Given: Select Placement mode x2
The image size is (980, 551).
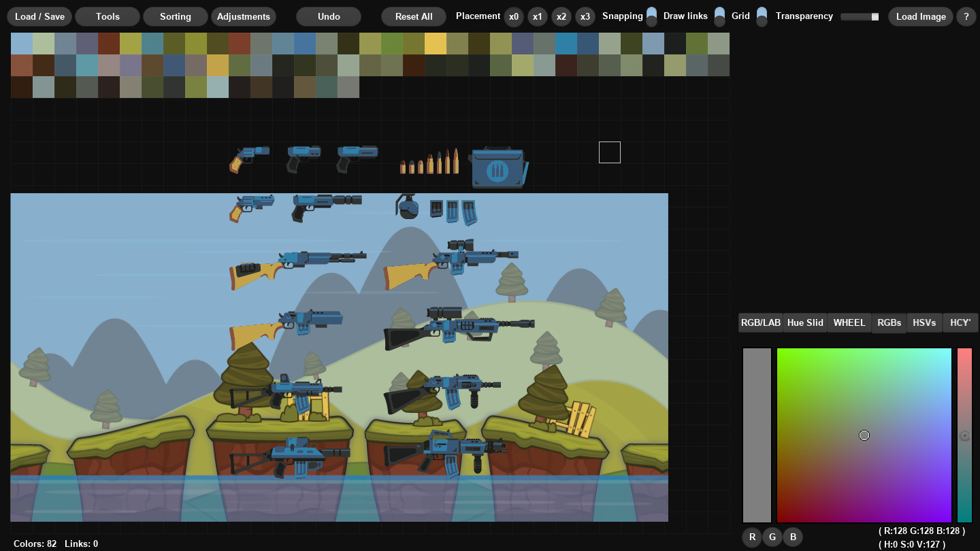Looking at the screenshot, I should tap(561, 16).
